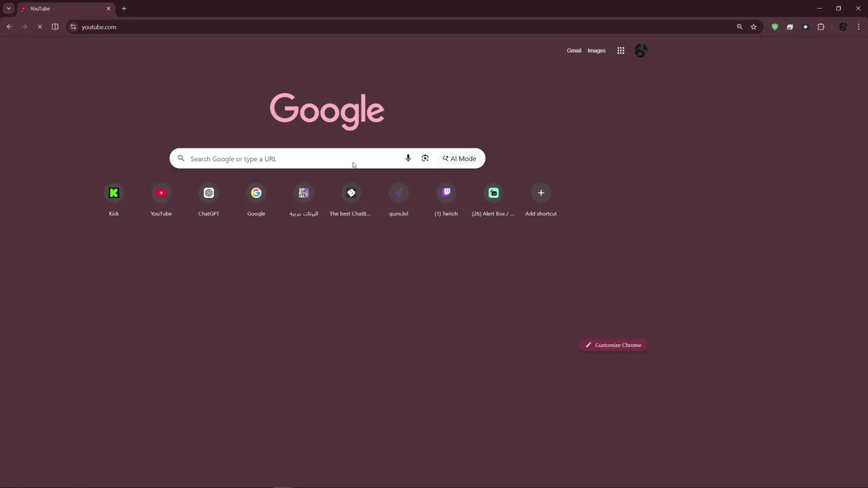Click the zoom magnifier in address bar
Screen dimensions: 868x488
pyautogui.click(x=740, y=27)
